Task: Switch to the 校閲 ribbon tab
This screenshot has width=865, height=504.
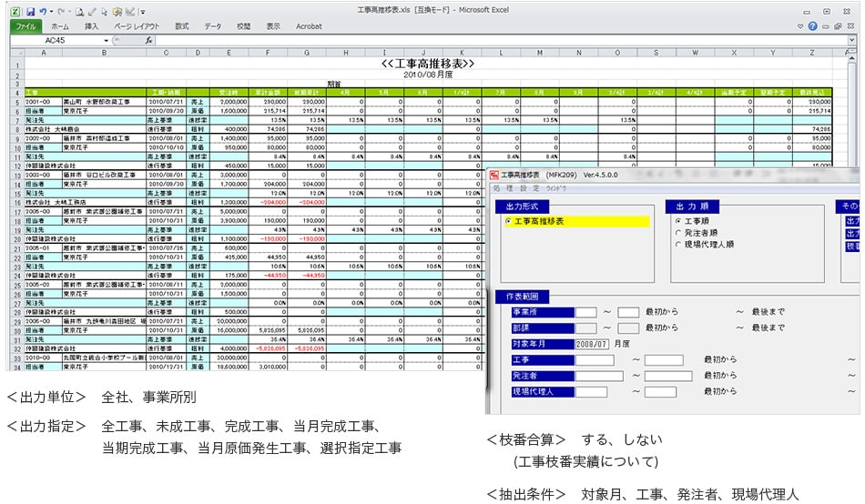Action: 243,25
